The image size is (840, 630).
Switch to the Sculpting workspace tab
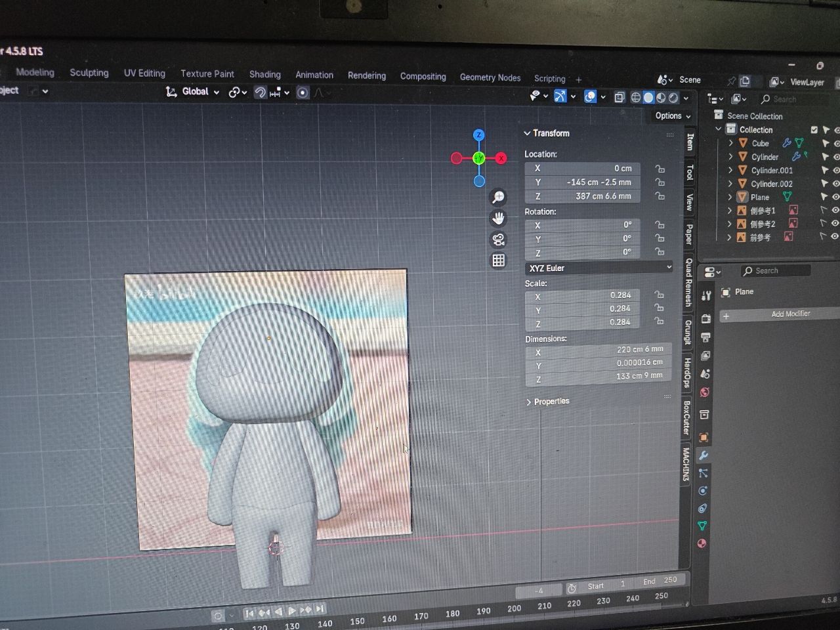[x=89, y=73]
